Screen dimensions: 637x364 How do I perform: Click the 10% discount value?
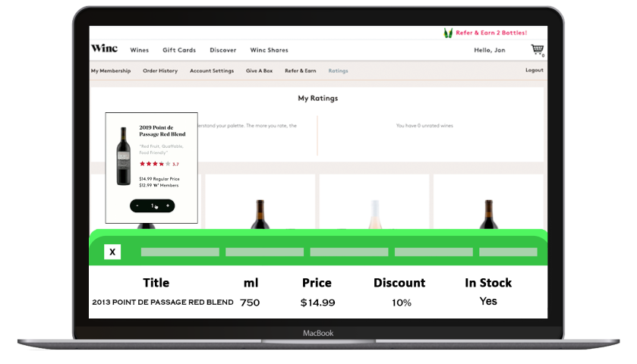coord(402,303)
